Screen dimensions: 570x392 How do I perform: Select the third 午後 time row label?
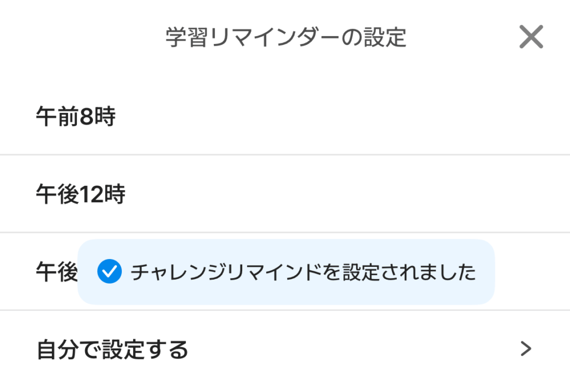point(56,271)
